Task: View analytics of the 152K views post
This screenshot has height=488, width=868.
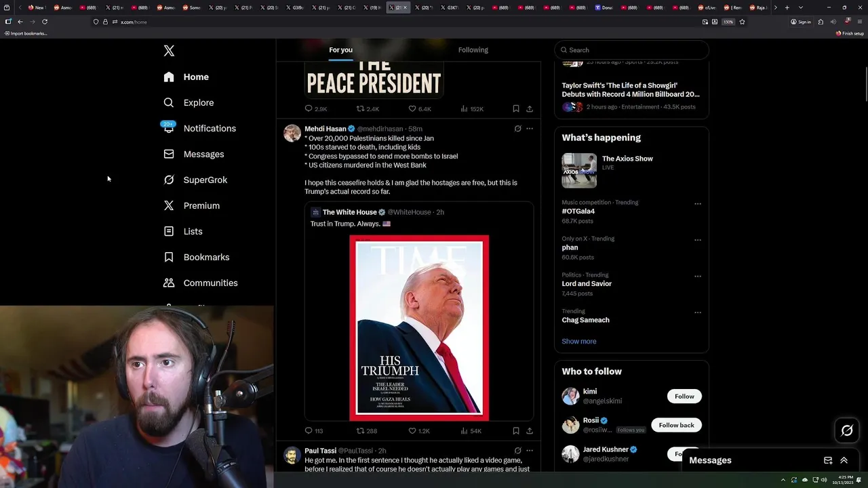Action: (x=472, y=109)
